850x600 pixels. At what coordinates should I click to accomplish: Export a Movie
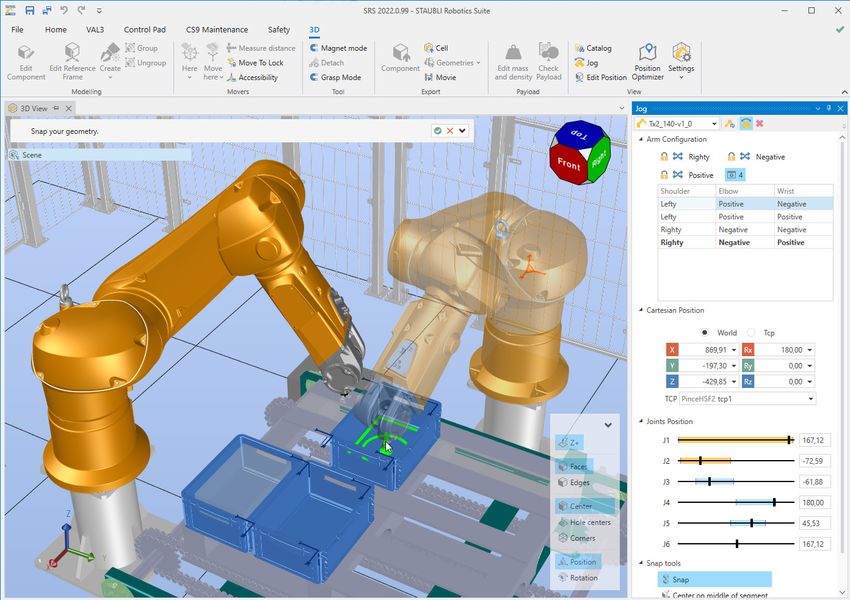(x=440, y=78)
